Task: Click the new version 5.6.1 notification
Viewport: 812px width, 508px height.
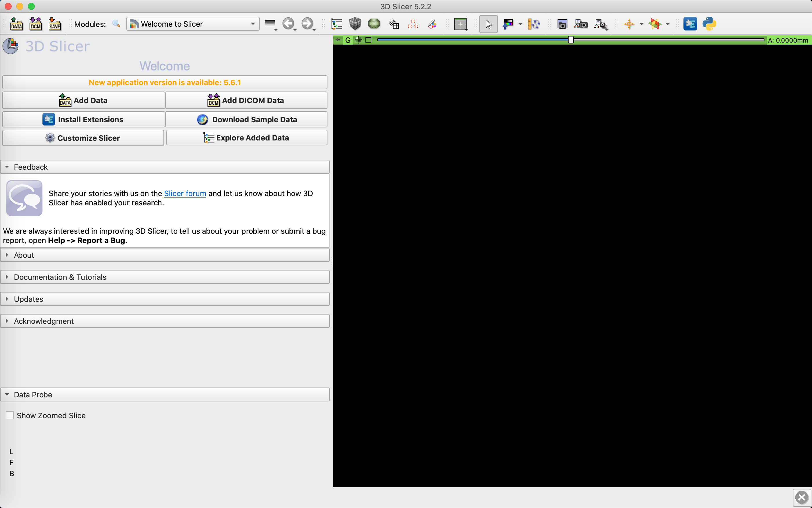Action: (x=165, y=82)
